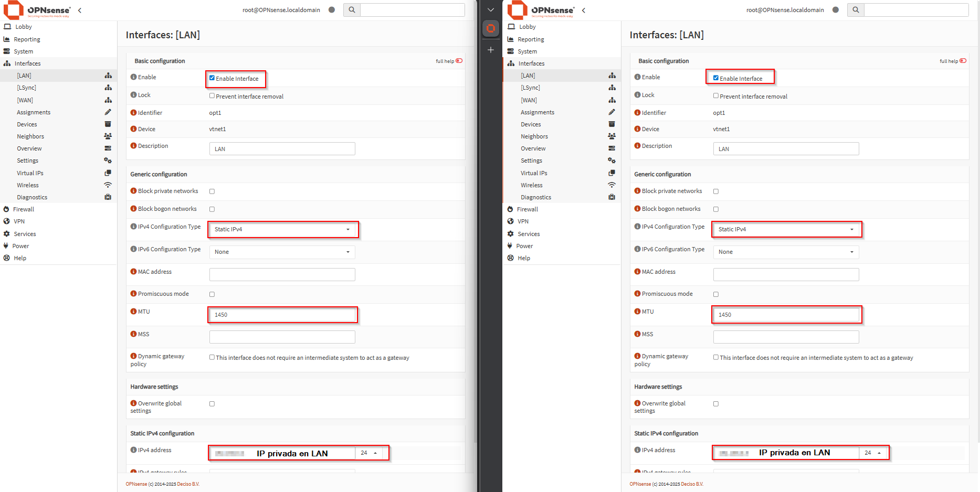Click the orange app icon in center strip
Viewport: 980px width, 492px height.
(x=490, y=28)
